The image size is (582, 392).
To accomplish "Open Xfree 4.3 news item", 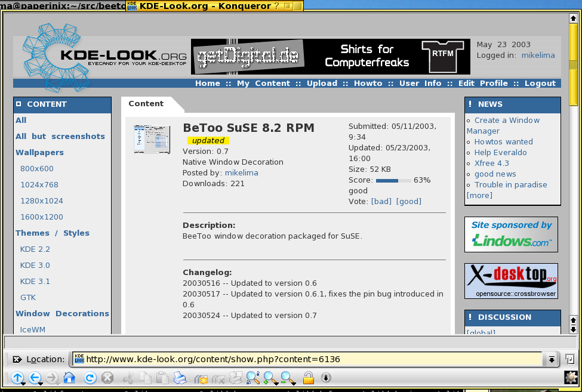I will (x=491, y=163).
